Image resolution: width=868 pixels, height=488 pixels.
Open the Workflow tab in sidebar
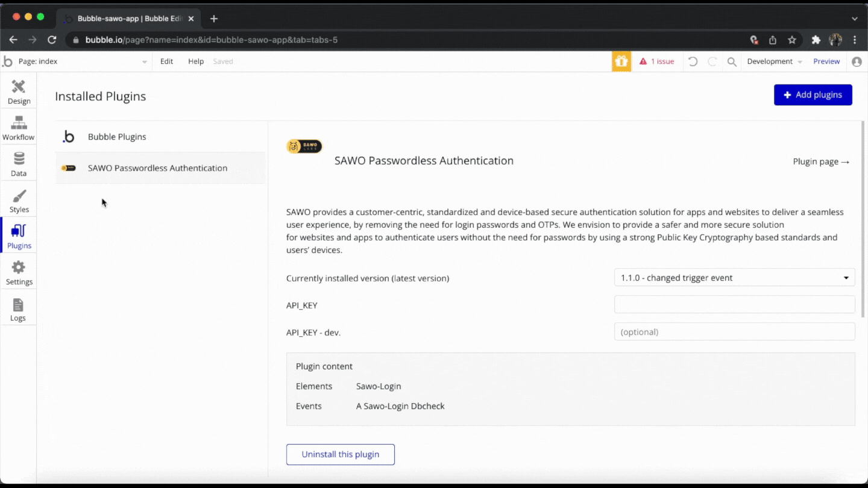click(19, 128)
